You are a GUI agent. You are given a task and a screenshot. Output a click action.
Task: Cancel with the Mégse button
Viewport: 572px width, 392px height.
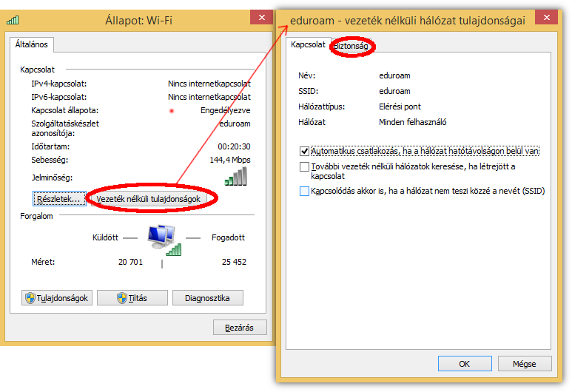tap(525, 364)
